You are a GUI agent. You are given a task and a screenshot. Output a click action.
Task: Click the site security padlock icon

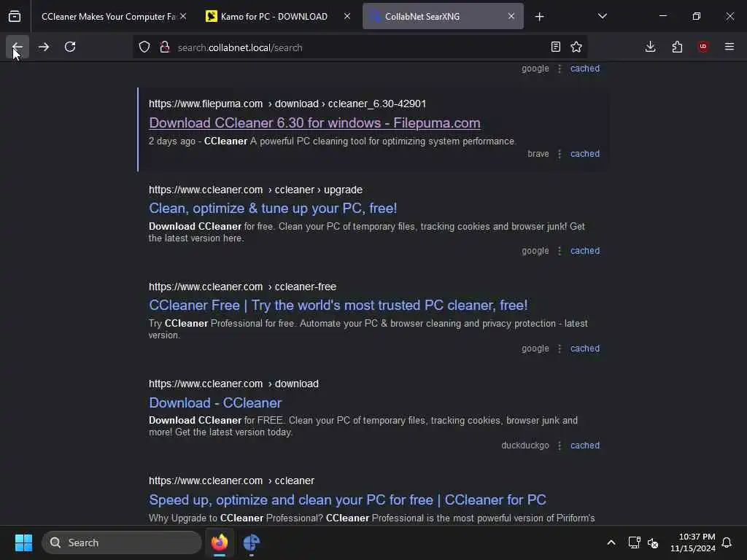click(165, 47)
